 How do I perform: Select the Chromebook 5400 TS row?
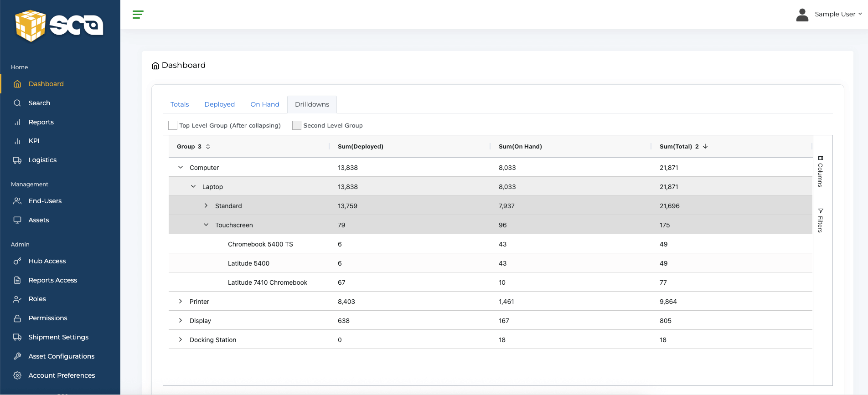click(491, 244)
